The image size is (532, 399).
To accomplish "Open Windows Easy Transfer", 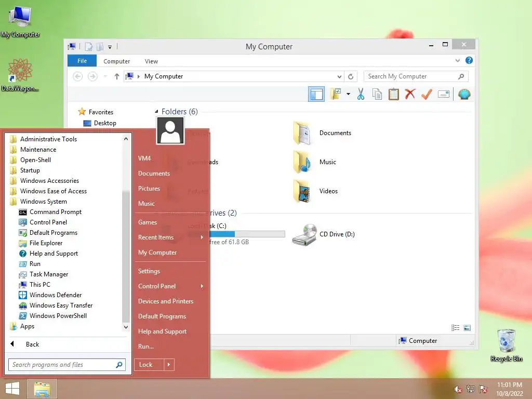I will click(61, 305).
